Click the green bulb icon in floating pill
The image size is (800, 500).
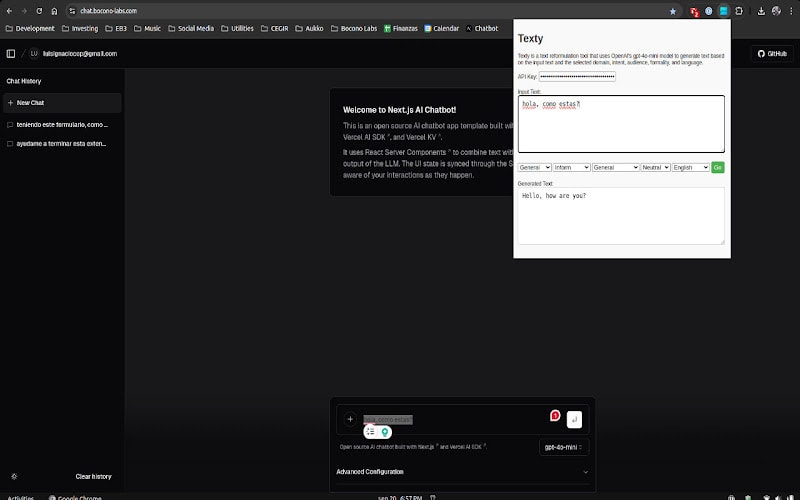[385, 432]
